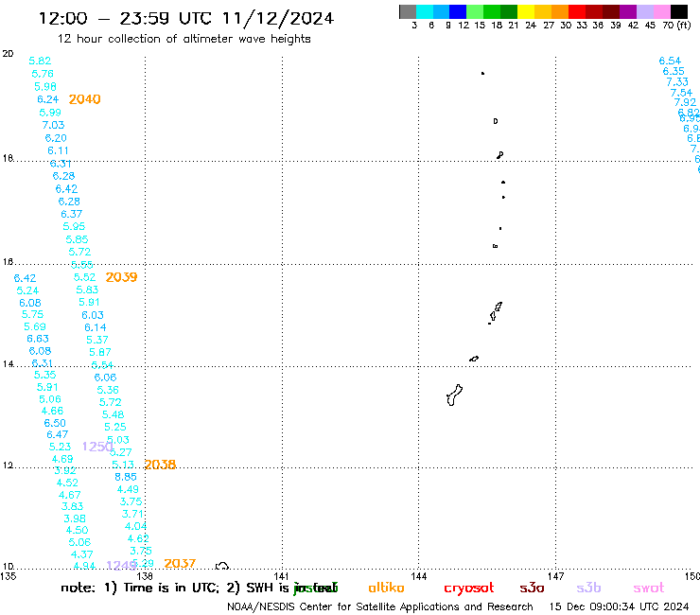700x615 pixels.
Task: Click the wave height value 8.85
Action: click(126, 477)
